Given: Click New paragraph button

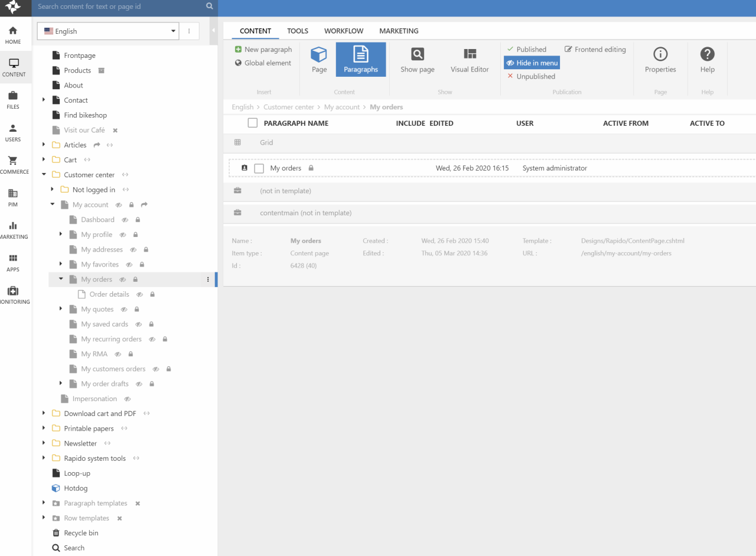Looking at the screenshot, I should (263, 50).
